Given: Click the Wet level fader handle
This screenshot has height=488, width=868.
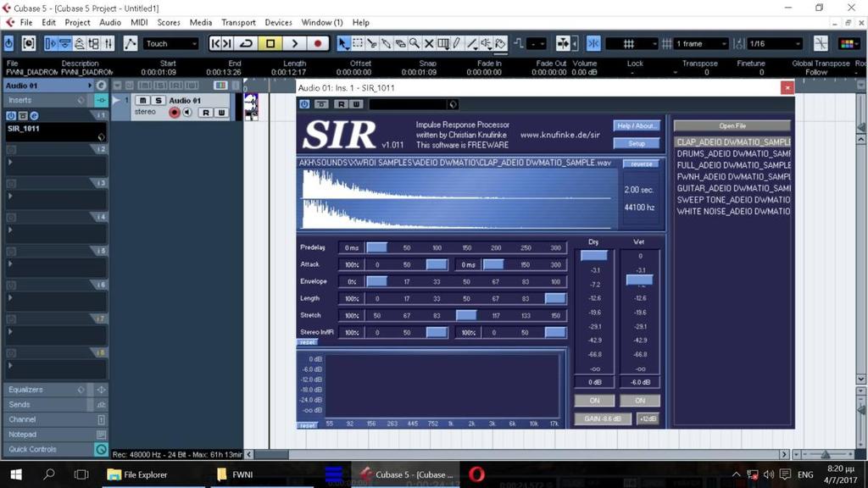Looking at the screenshot, I should pyautogui.click(x=639, y=280).
